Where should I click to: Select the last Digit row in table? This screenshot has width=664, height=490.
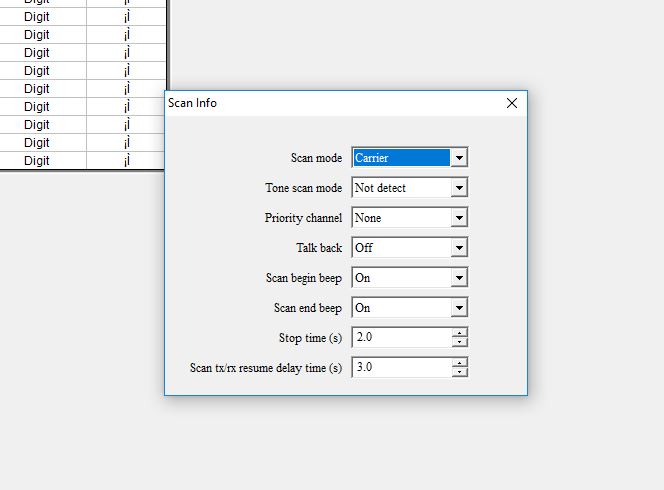click(82, 161)
